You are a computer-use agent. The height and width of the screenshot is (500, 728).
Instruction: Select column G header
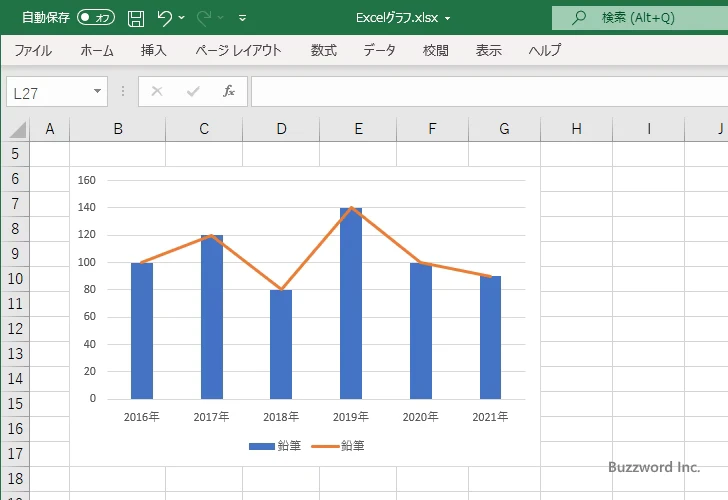[505, 129]
